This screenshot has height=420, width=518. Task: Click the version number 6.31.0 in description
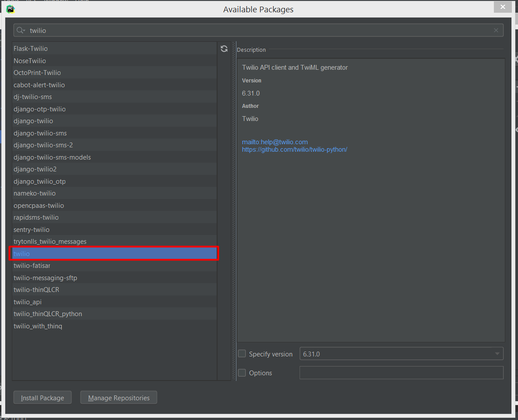251,93
